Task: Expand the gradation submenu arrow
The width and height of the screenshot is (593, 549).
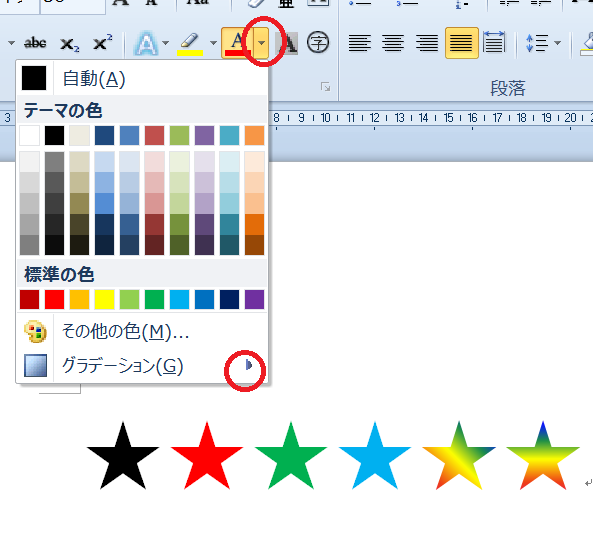Action: [x=248, y=365]
